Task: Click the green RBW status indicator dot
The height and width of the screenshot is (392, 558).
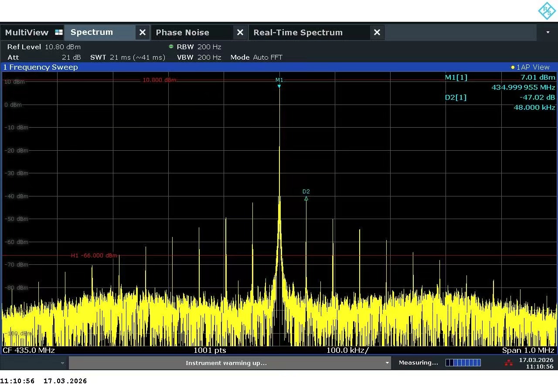Action: click(171, 47)
